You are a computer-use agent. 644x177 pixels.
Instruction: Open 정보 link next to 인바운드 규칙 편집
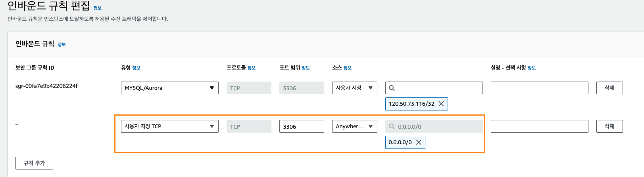pyautogui.click(x=98, y=8)
